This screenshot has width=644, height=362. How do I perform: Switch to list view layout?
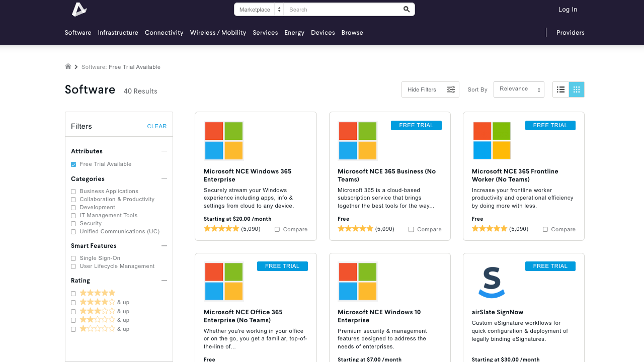coord(560,89)
